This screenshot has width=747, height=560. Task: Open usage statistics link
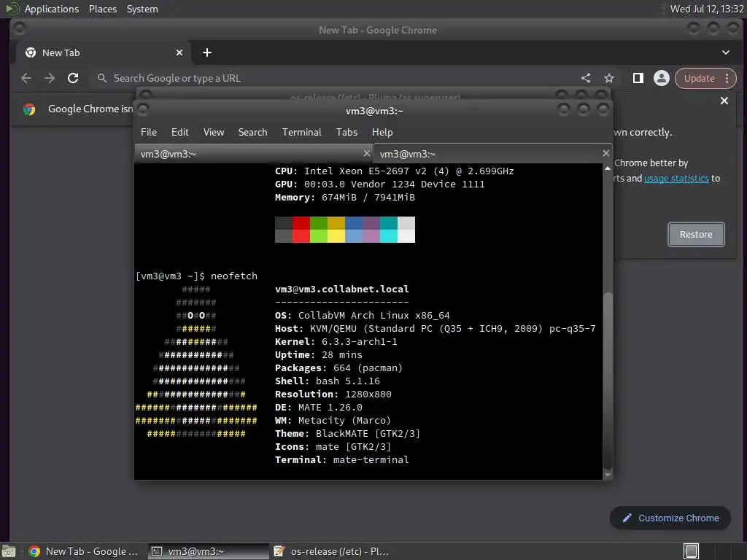click(x=676, y=178)
